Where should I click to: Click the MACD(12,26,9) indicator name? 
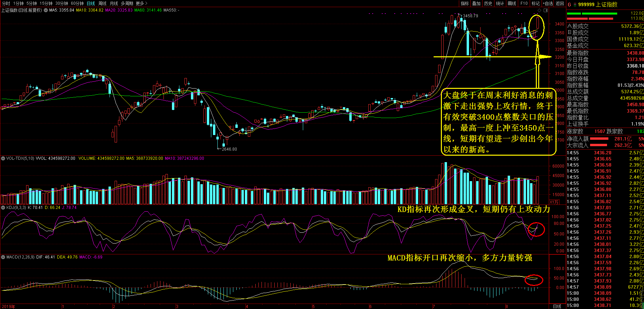tap(20, 257)
